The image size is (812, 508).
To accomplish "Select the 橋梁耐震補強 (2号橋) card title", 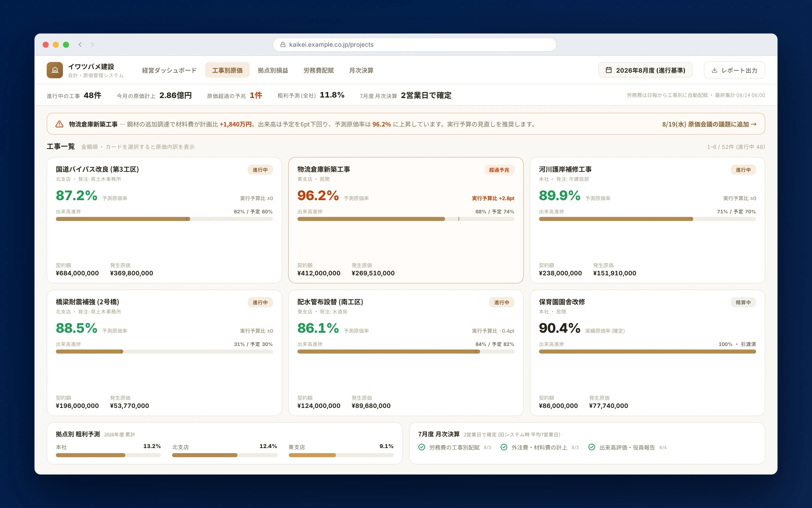I will click(x=87, y=302).
